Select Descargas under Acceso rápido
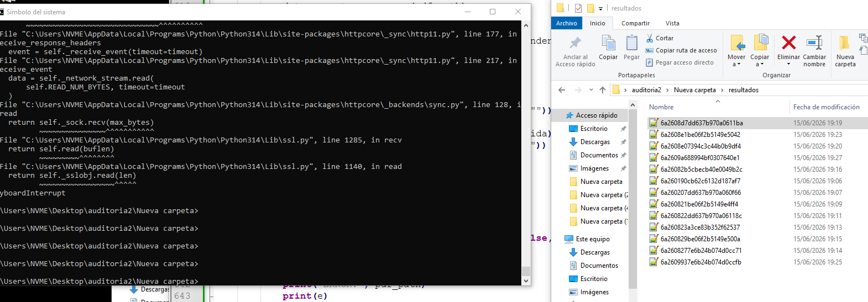Image resolution: width=868 pixels, height=302 pixels. tap(595, 142)
